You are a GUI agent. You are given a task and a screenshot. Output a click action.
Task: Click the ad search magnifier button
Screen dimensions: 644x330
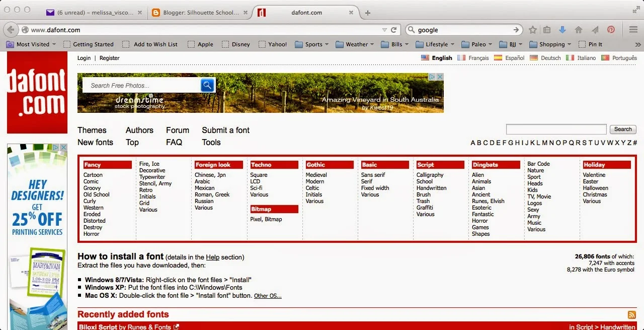click(x=207, y=85)
